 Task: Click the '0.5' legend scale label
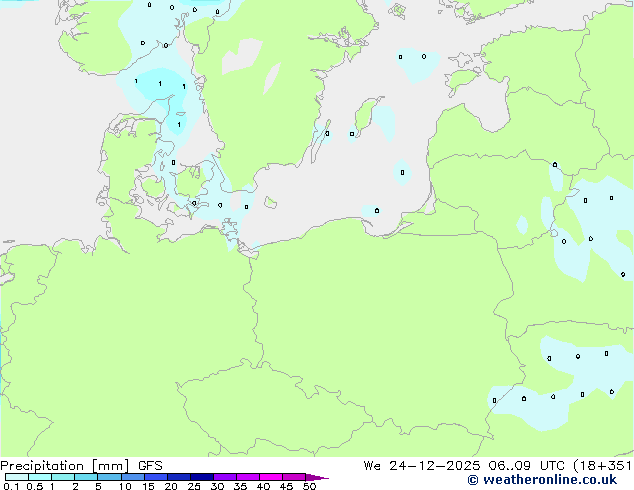pyautogui.click(x=35, y=486)
